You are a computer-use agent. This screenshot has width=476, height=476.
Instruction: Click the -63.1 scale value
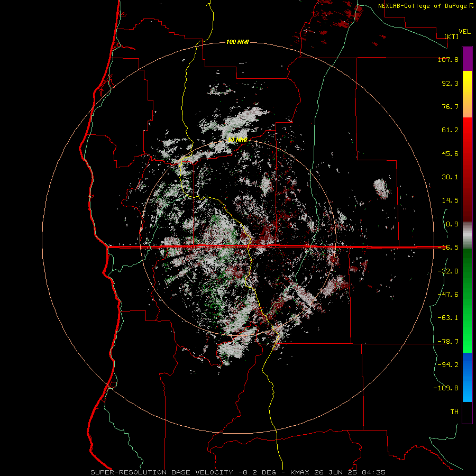pos(448,318)
